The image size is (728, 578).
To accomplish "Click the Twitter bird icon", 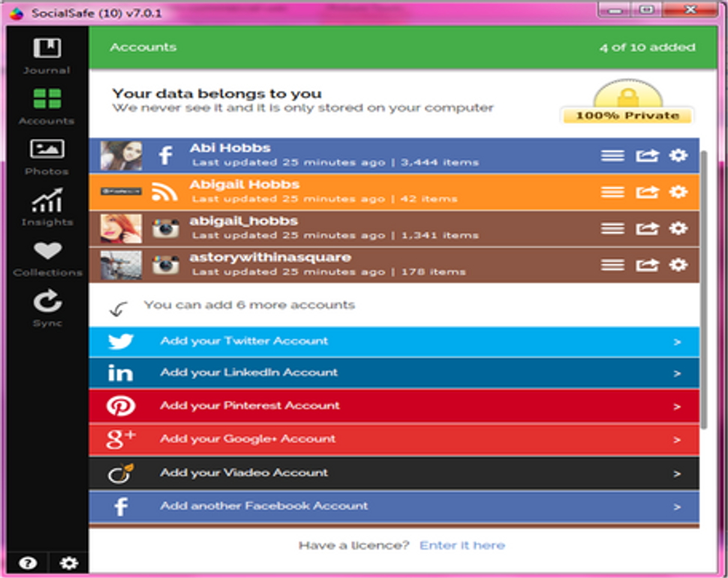I will pos(121,342).
